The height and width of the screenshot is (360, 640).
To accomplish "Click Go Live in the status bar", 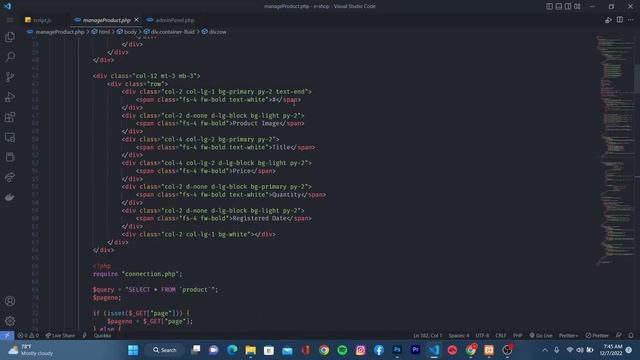I will pyautogui.click(x=541, y=336).
